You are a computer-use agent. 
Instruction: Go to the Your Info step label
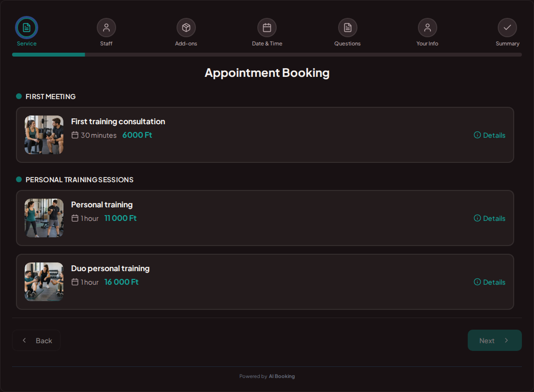(x=428, y=44)
